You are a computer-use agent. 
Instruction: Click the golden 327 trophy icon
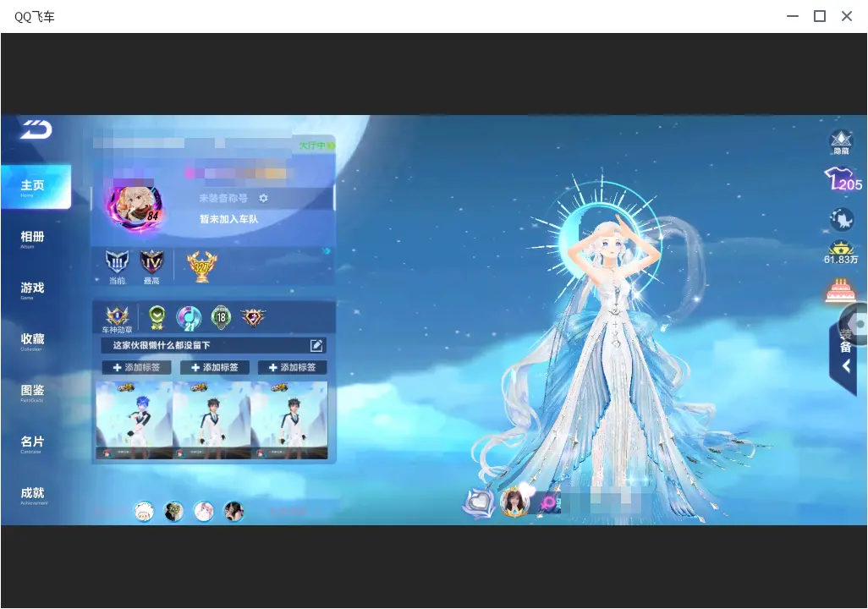(x=202, y=266)
